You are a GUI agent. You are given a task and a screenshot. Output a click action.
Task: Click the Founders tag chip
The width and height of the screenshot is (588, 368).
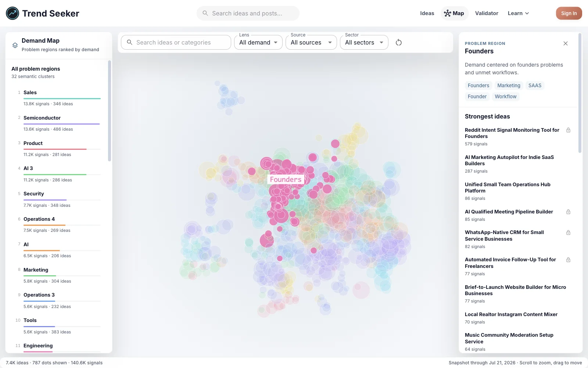coord(478,85)
